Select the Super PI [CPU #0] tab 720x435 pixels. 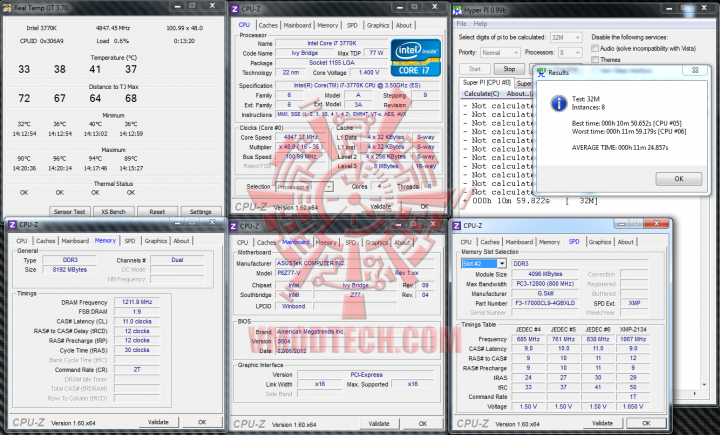point(486,83)
